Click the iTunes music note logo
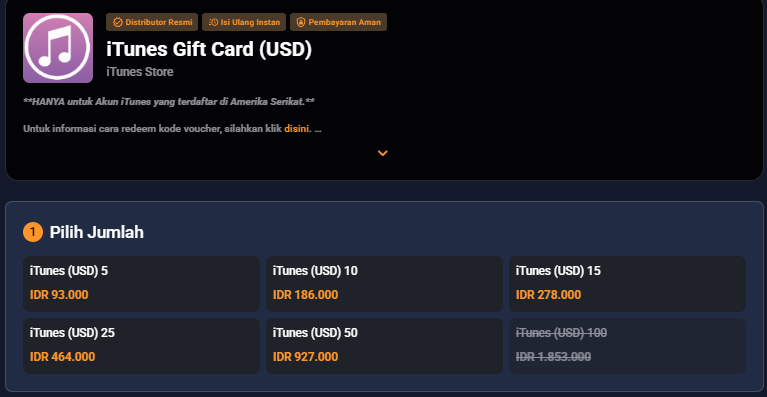Screen dimensions: 767x397 coord(58,48)
